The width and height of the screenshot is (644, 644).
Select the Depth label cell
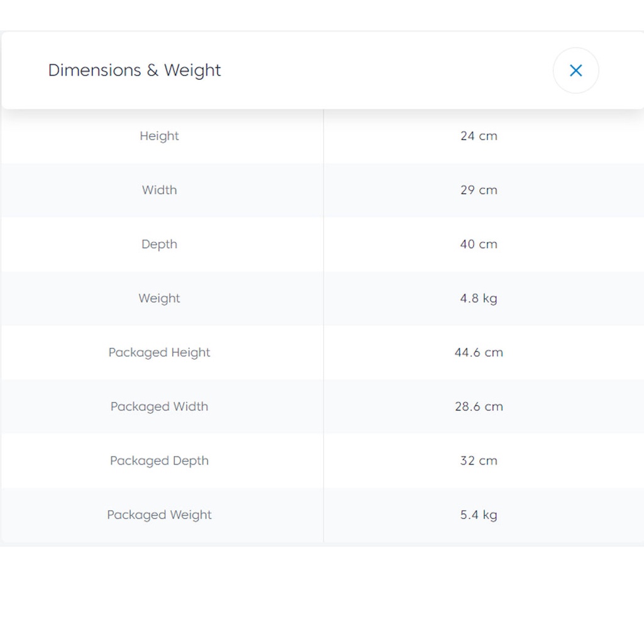(159, 244)
